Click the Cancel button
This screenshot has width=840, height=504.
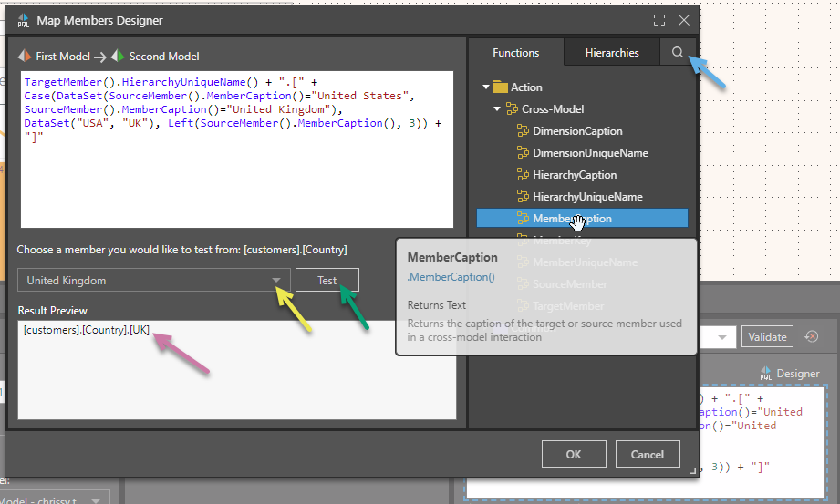tap(647, 454)
